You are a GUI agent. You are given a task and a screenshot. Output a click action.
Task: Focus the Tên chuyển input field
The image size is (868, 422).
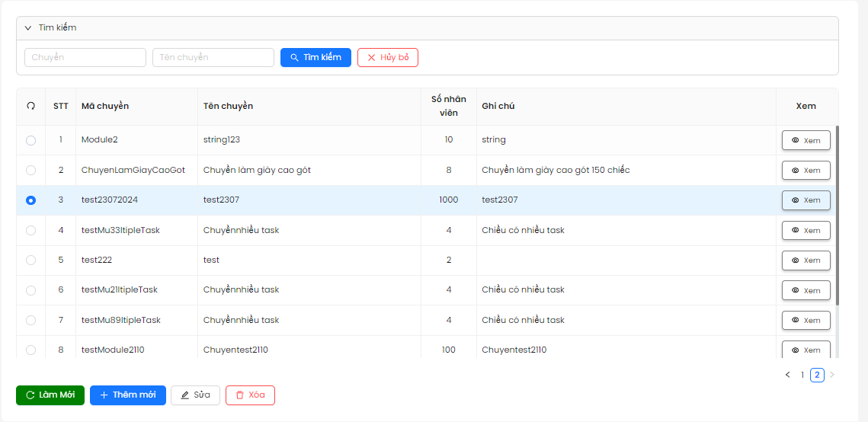click(213, 58)
